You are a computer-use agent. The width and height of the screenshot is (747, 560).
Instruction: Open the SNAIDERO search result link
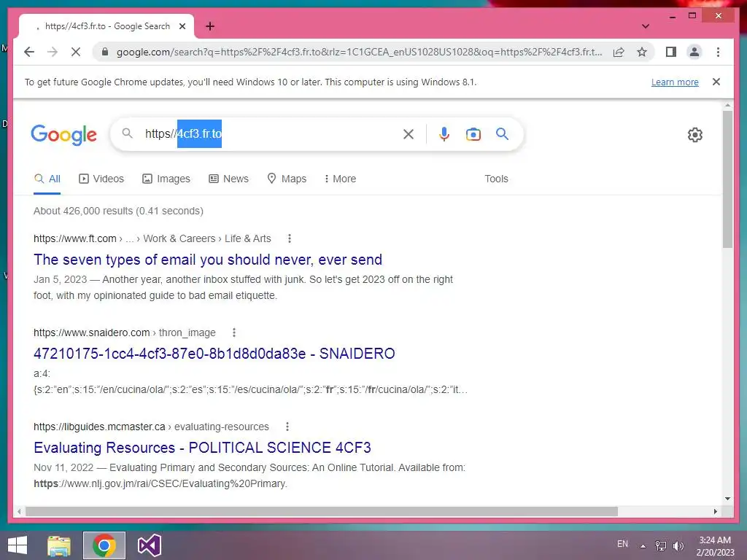coord(214,354)
